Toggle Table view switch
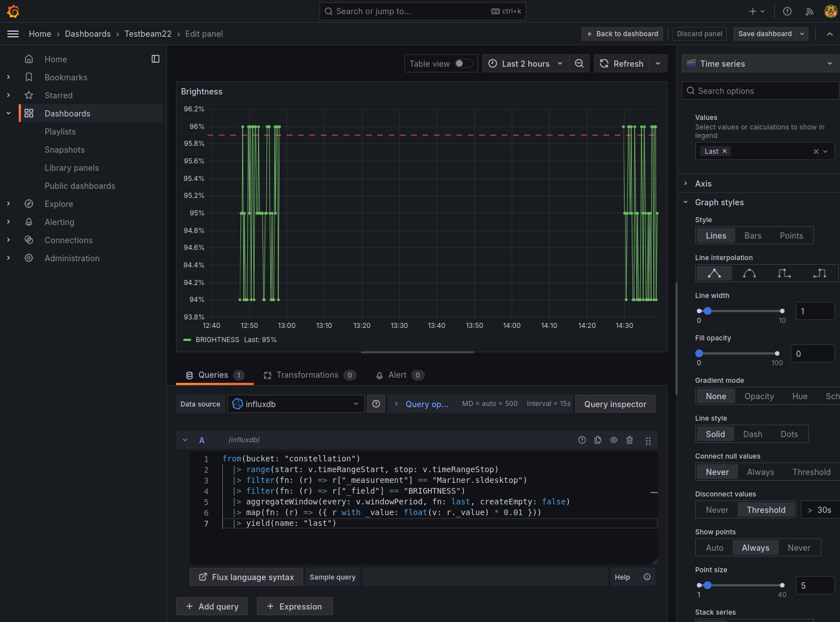This screenshot has width=840, height=622. click(x=464, y=63)
